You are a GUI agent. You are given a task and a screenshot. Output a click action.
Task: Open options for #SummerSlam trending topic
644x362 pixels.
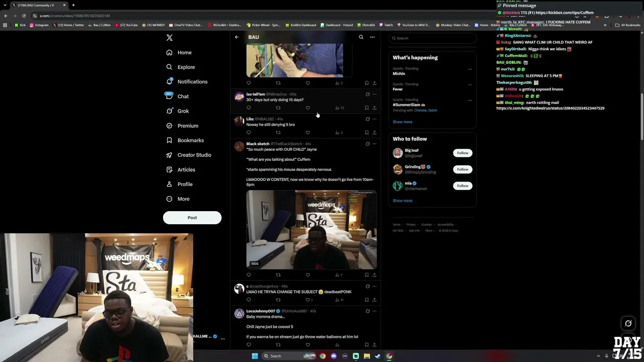coord(470,101)
